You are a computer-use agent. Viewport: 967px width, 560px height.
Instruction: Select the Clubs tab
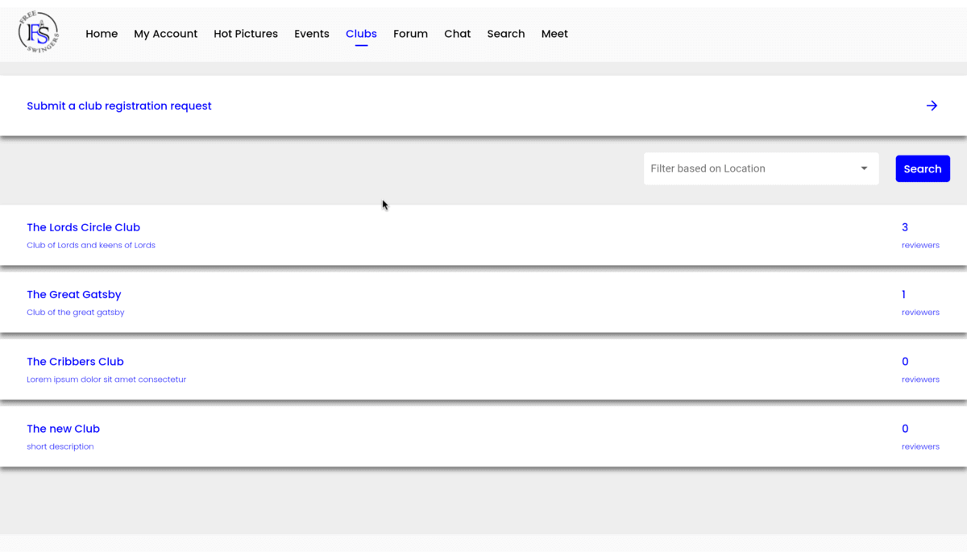(x=361, y=34)
